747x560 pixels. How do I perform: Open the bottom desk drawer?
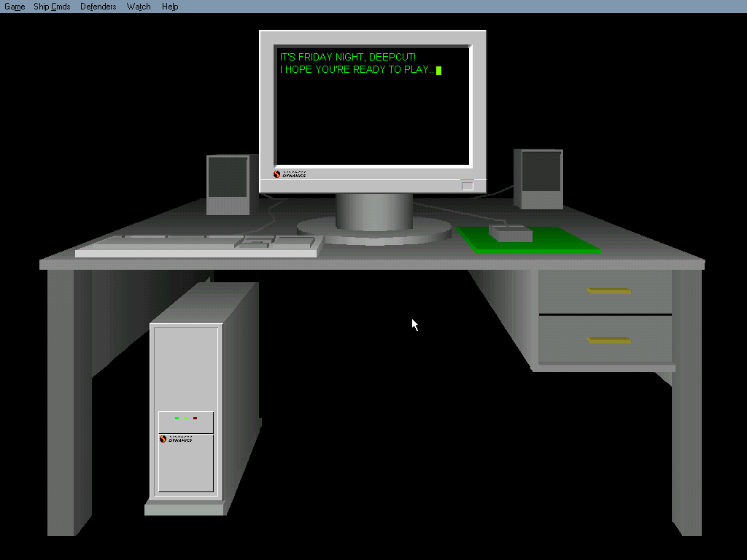point(605,340)
